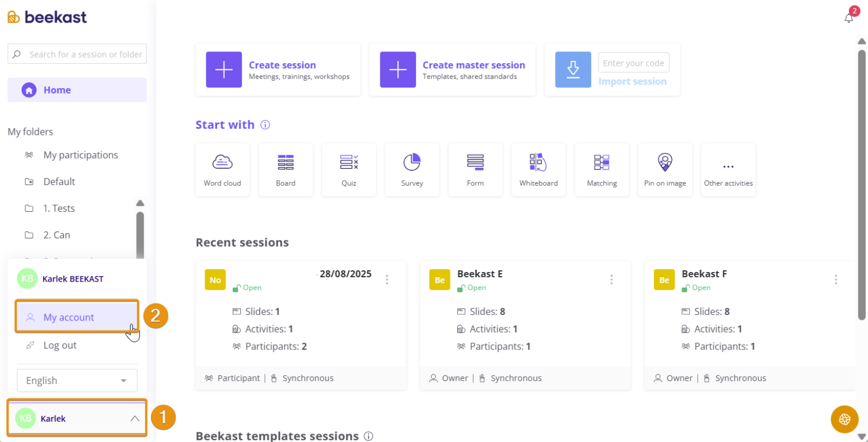Click the session code input field
This screenshot has height=442, width=868.
[633, 63]
